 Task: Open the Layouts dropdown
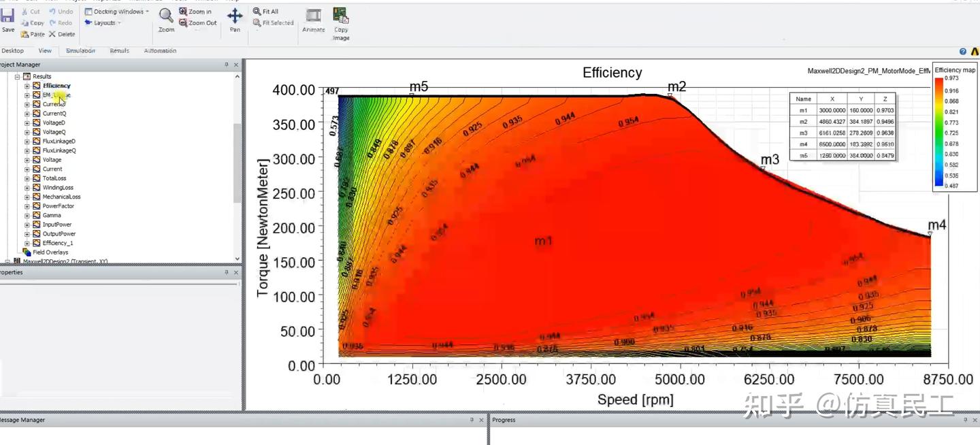click(x=103, y=22)
